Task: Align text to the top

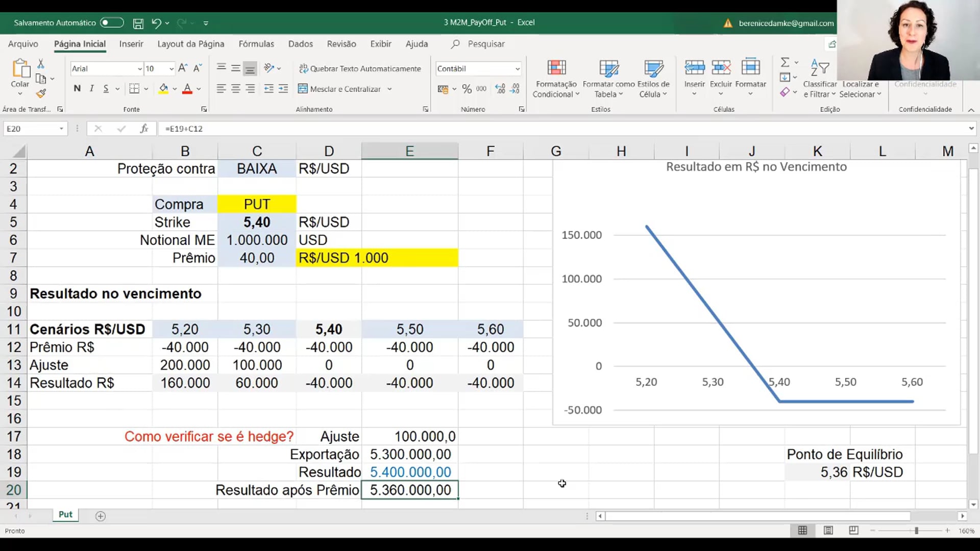Action: (x=221, y=68)
